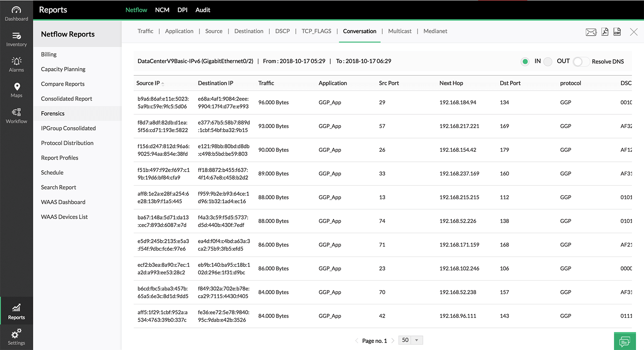644x350 pixels.
Task: Export report as CSV icon
Action: coord(617,32)
